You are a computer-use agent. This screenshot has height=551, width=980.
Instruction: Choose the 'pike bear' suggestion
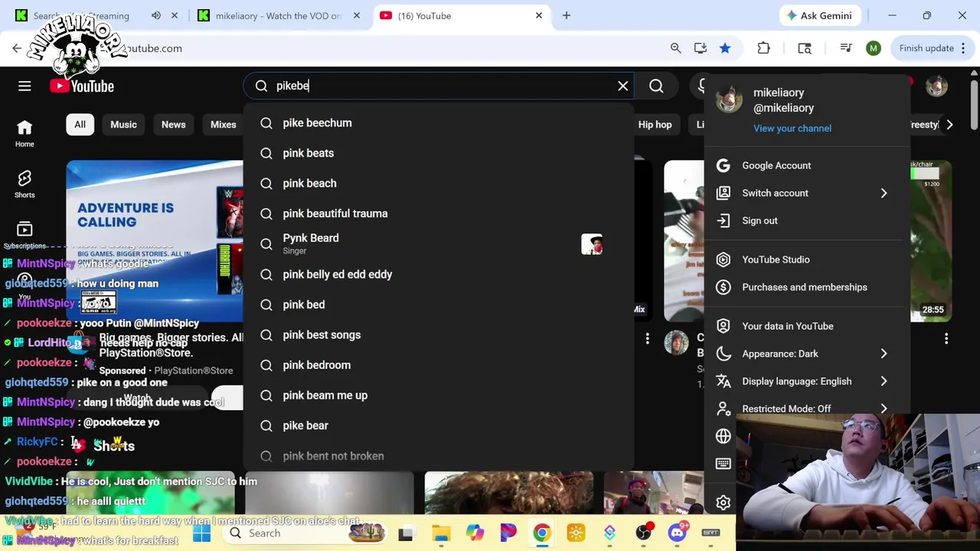439,425
